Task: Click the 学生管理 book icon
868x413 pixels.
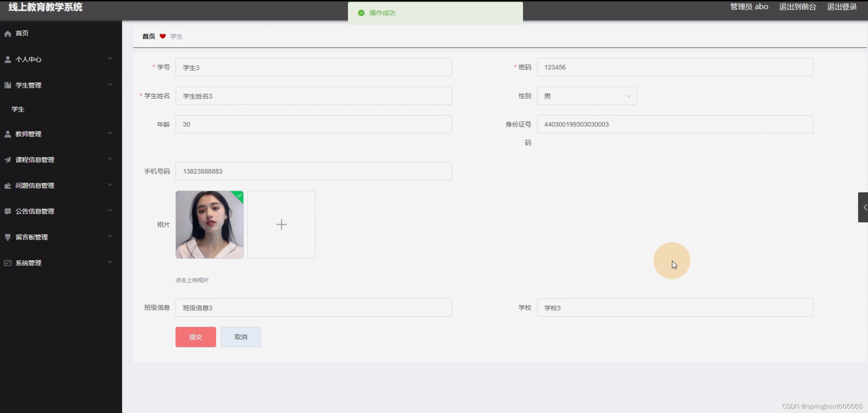Action: pos(8,85)
